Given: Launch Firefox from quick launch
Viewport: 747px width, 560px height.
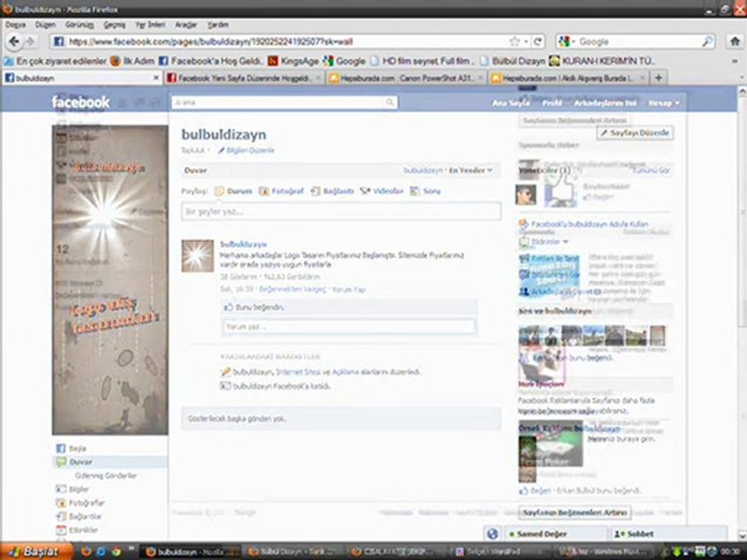Looking at the screenshot, I should (x=86, y=552).
